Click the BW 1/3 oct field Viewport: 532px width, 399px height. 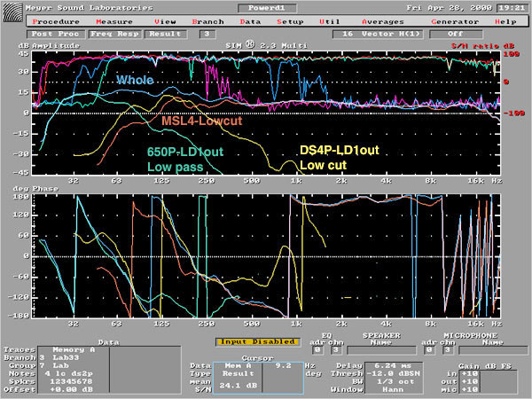(x=393, y=381)
